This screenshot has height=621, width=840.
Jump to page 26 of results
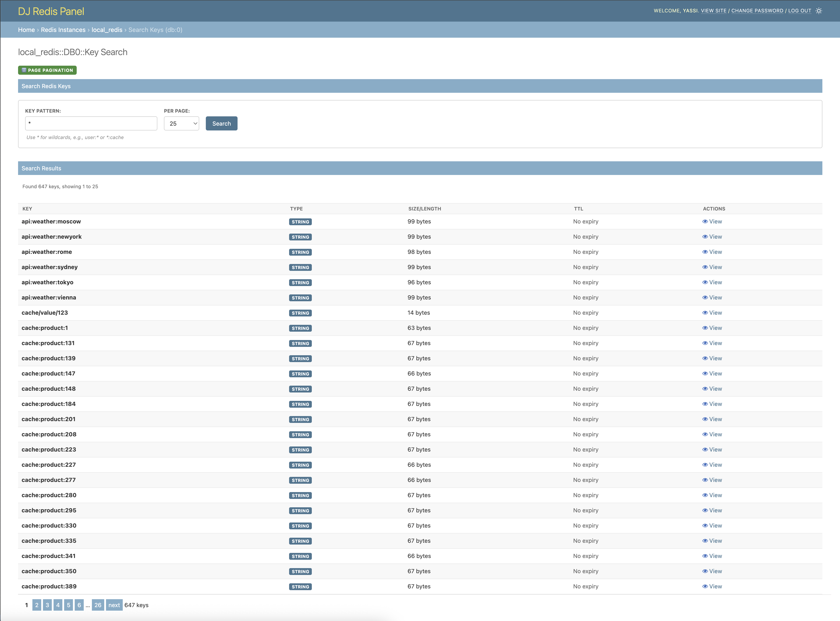point(98,605)
